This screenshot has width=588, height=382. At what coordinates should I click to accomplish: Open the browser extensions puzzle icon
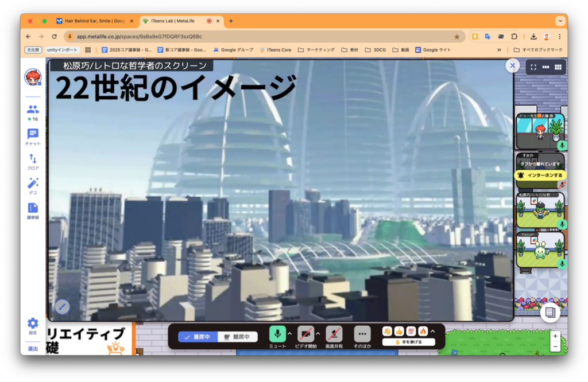coord(514,36)
